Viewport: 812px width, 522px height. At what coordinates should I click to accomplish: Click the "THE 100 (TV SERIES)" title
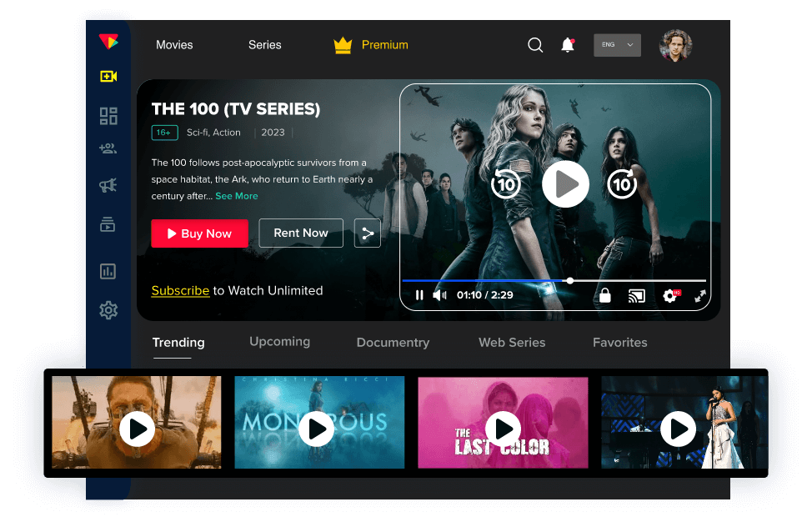pyautogui.click(x=236, y=109)
